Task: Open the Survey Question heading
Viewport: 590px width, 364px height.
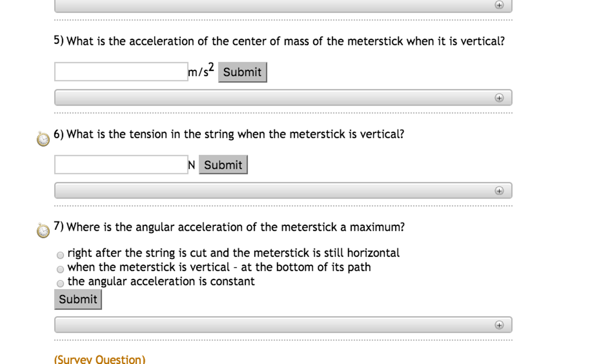Action: 100,359
